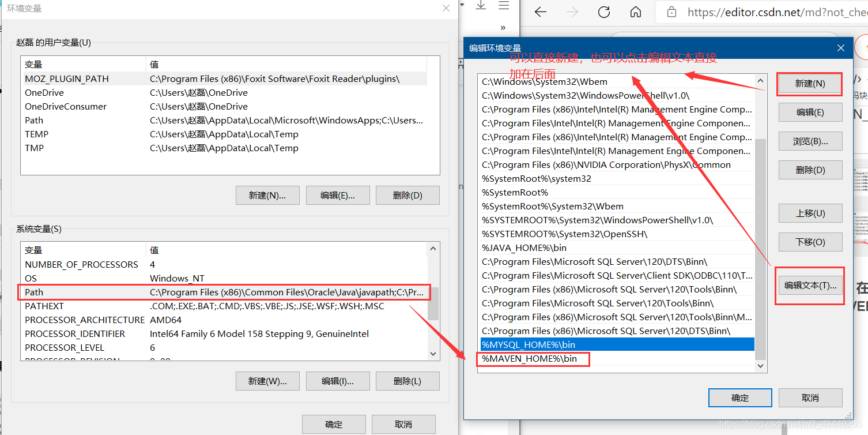This screenshot has width=868, height=435.
Task: Select MOZ_PLUGIN_PATH user variable row
Action: click(225, 79)
